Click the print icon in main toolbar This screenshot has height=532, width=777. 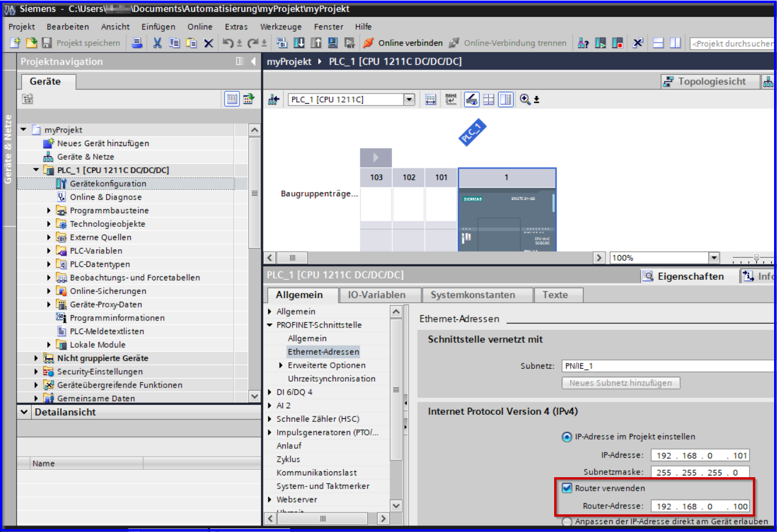[x=137, y=43]
